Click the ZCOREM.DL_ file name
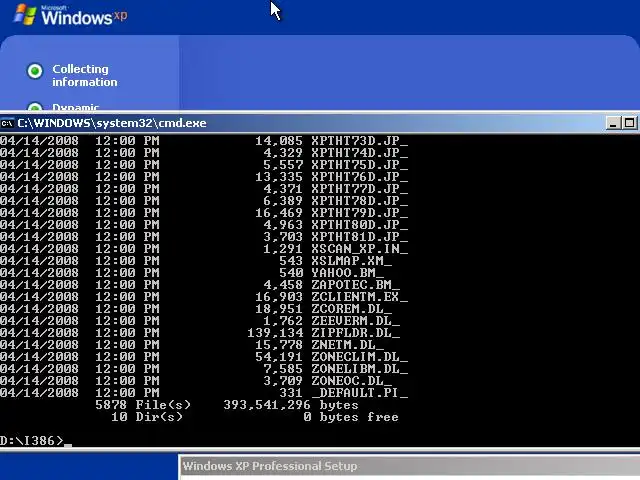This screenshot has height=480, width=640. 352,309
